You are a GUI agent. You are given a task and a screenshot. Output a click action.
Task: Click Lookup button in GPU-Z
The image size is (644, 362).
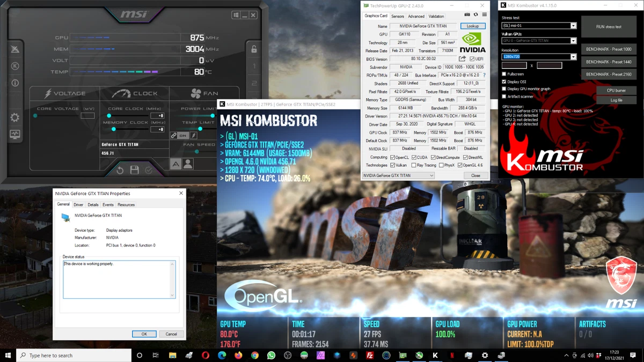click(473, 26)
